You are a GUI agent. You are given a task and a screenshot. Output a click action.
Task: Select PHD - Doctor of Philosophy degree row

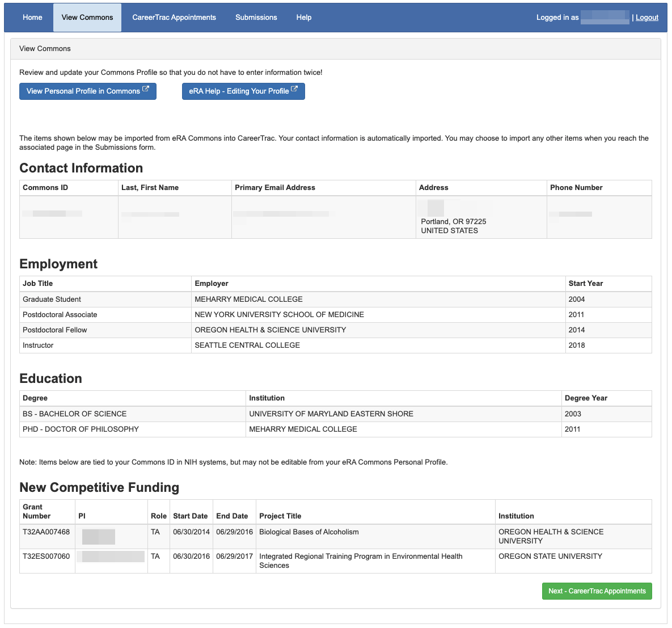81,429
